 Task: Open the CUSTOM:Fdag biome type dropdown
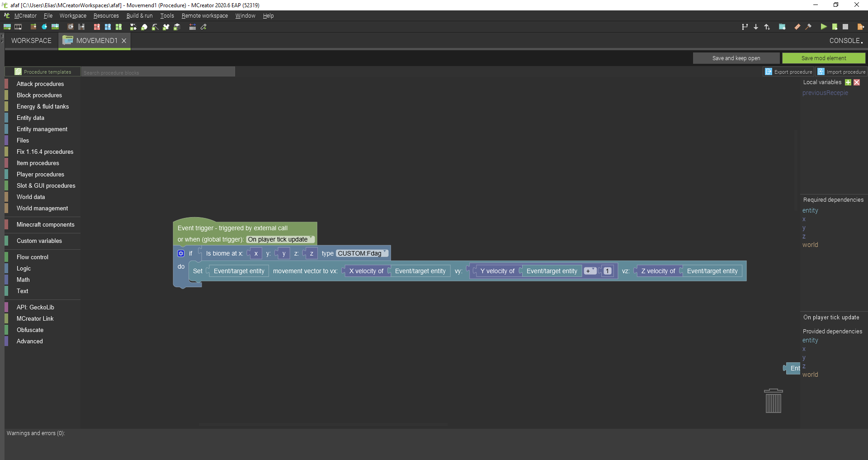coord(362,253)
